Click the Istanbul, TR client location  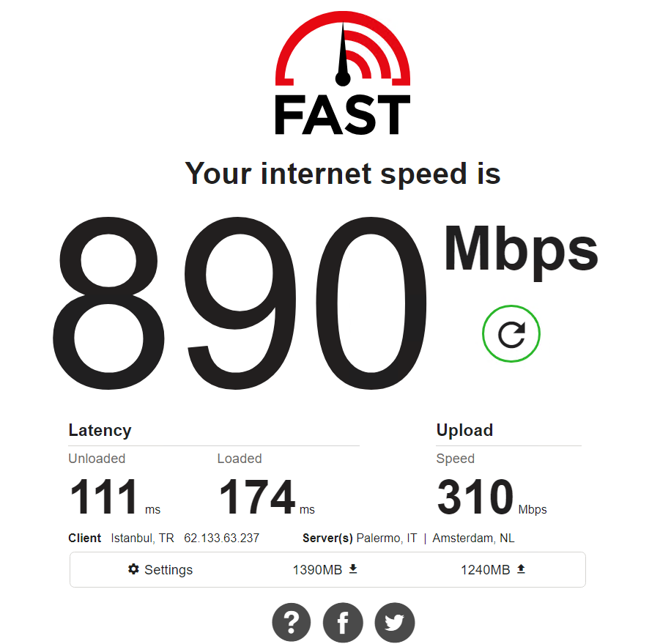143,538
